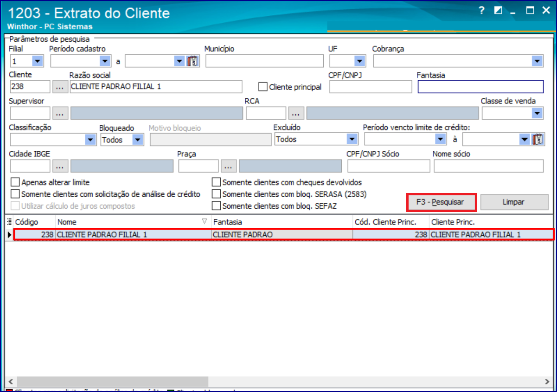This screenshot has height=392, width=557.
Task: Check Somente clientes com cheques devolvidos
Action: 216,182
